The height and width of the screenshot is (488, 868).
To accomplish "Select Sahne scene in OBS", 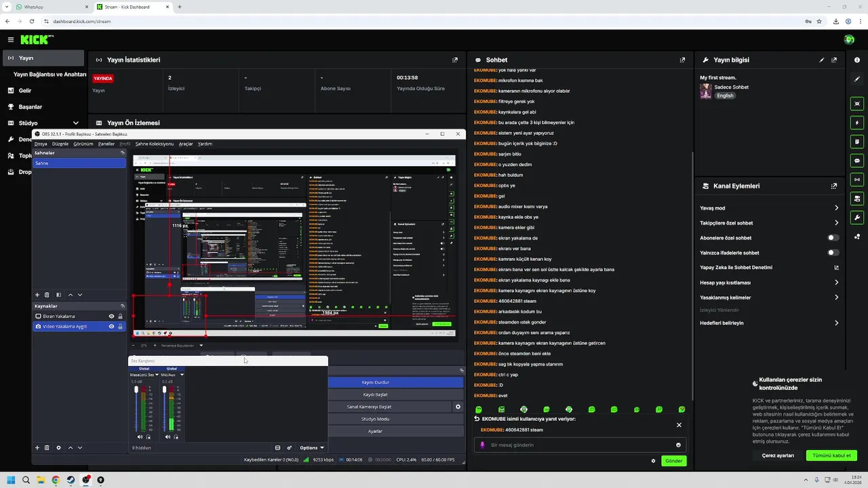I will click(x=79, y=163).
